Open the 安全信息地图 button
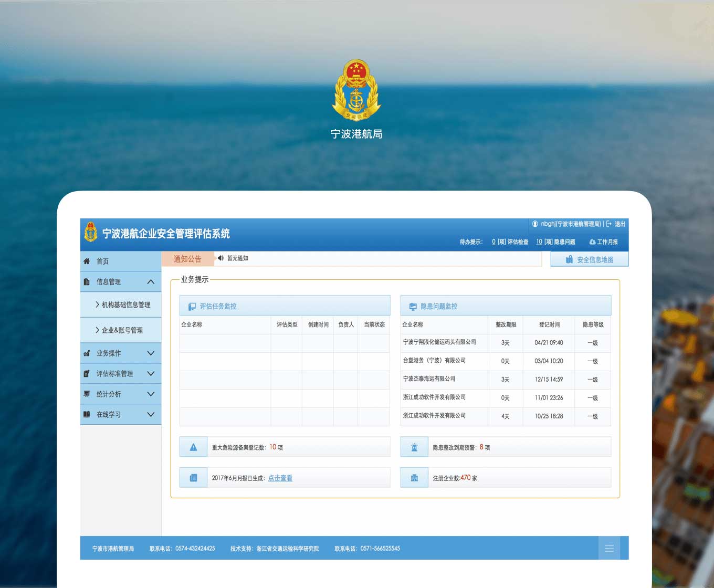This screenshot has width=714, height=588. pyautogui.click(x=589, y=259)
